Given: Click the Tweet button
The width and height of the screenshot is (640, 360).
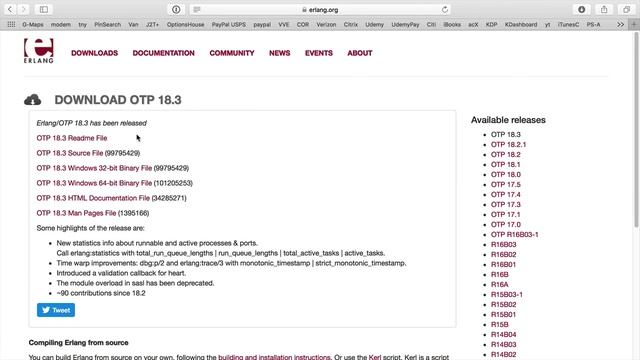Looking at the screenshot, I should pos(56,310).
